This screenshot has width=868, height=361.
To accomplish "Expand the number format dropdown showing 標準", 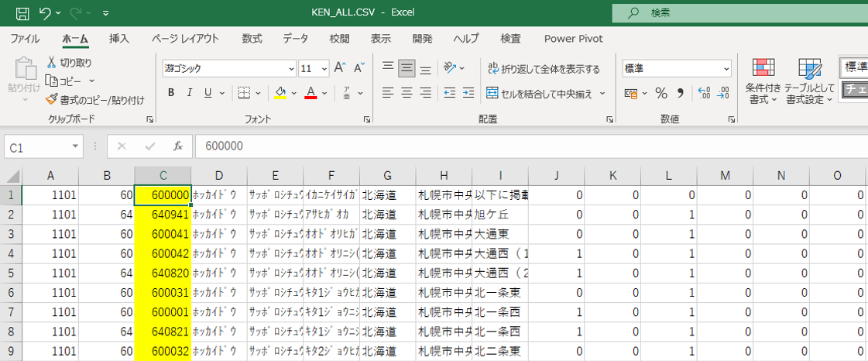I will click(726, 69).
